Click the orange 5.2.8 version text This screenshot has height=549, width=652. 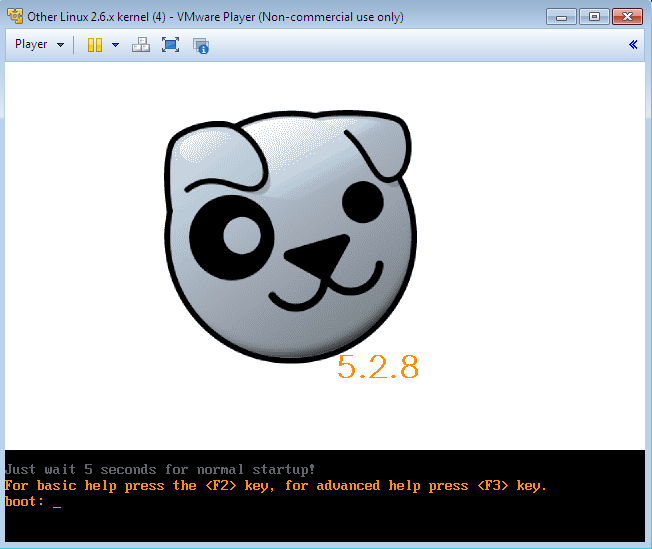point(378,367)
